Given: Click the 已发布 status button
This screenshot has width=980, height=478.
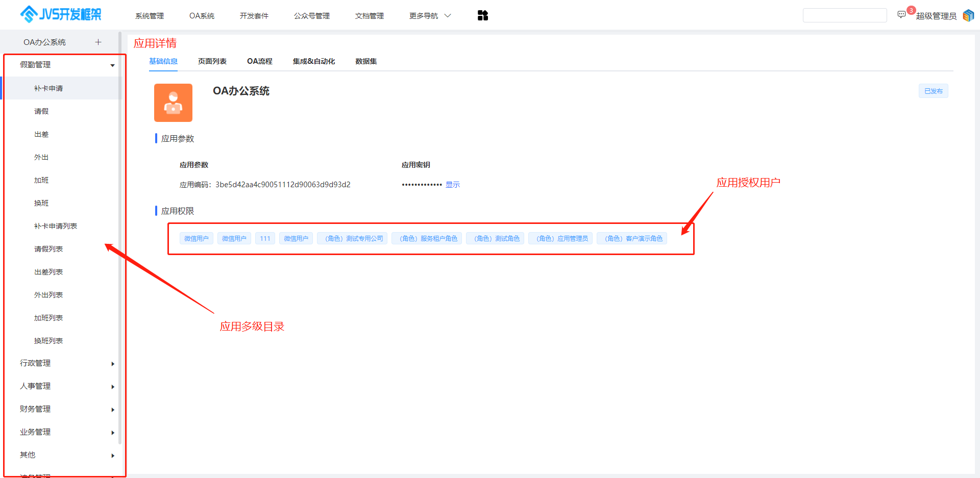Looking at the screenshot, I should (934, 91).
